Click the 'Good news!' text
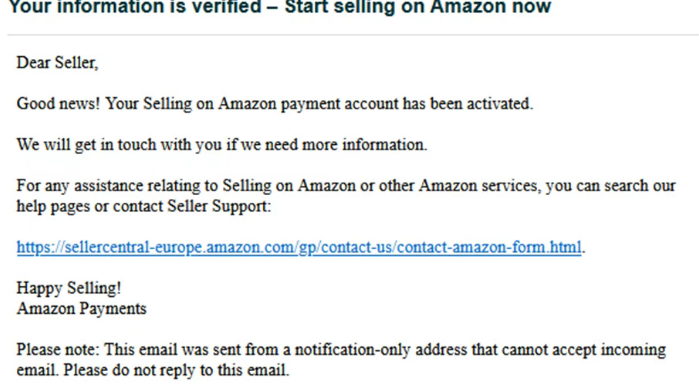This screenshot has height=384, width=699. click(x=58, y=103)
